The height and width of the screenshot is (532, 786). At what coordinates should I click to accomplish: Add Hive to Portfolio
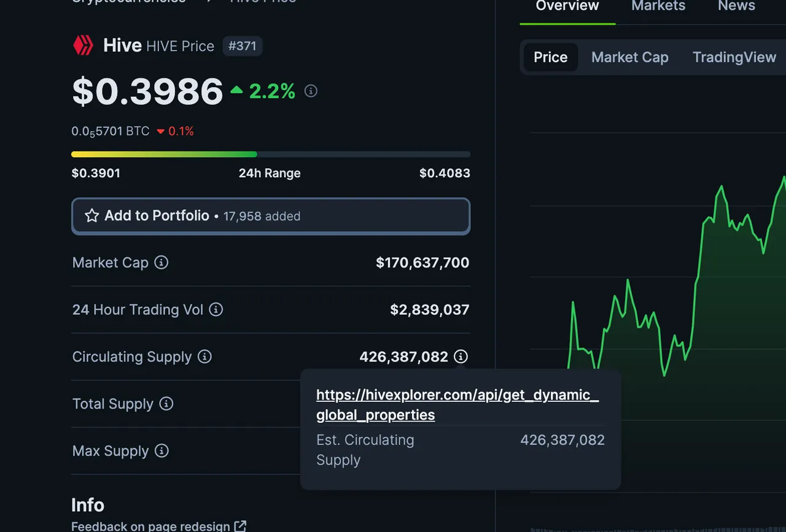pos(271,216)
